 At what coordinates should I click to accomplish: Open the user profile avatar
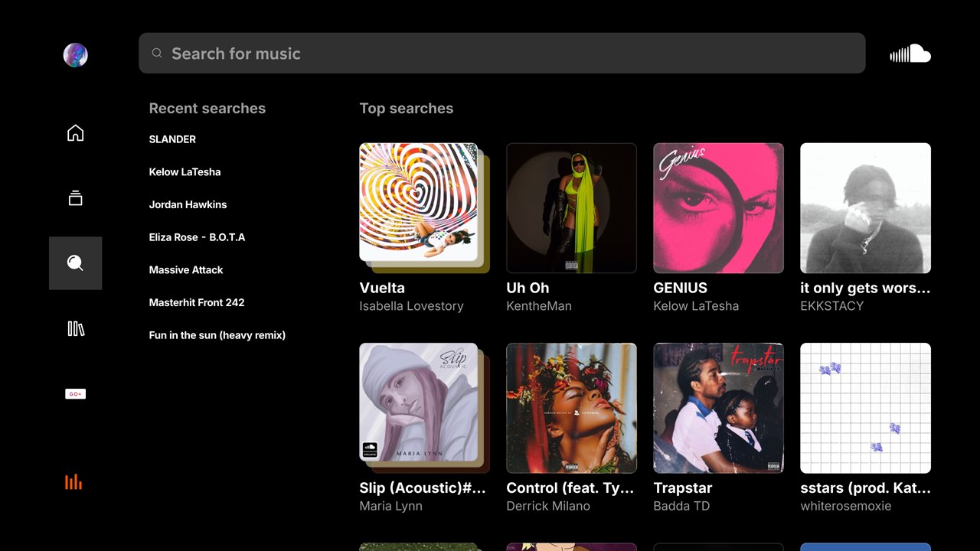coord(75,54)
